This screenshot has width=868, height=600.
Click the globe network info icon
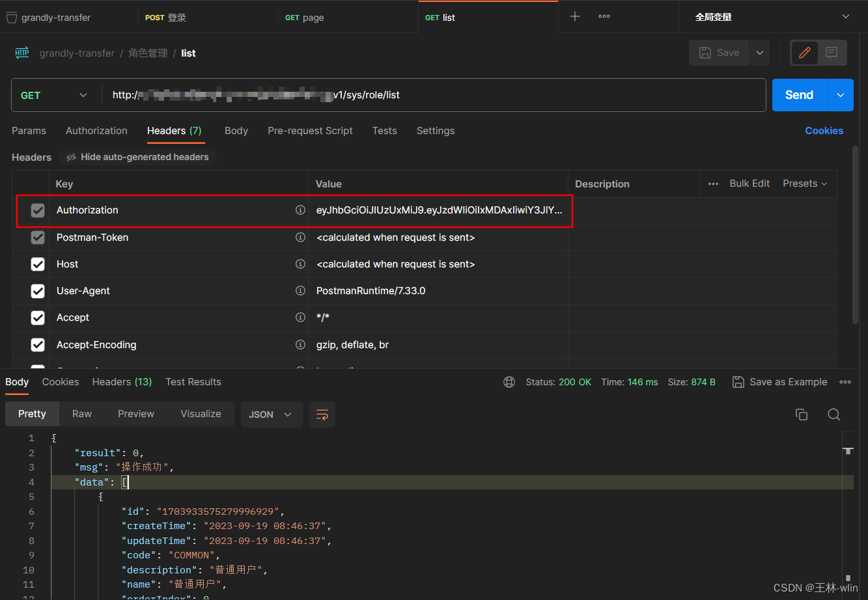509,382
